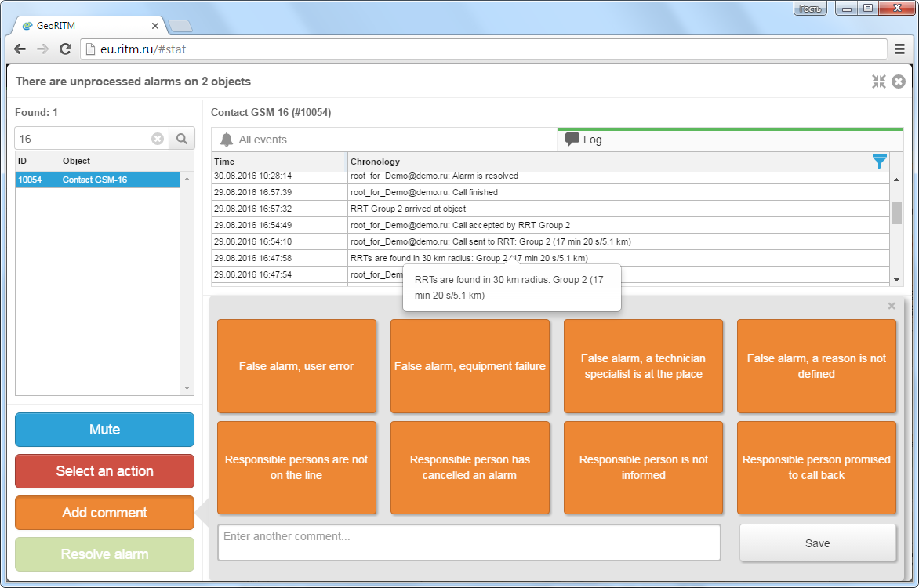Clear the search field containing 16
This screenshot has width=919, height=588.
point(158,139)
